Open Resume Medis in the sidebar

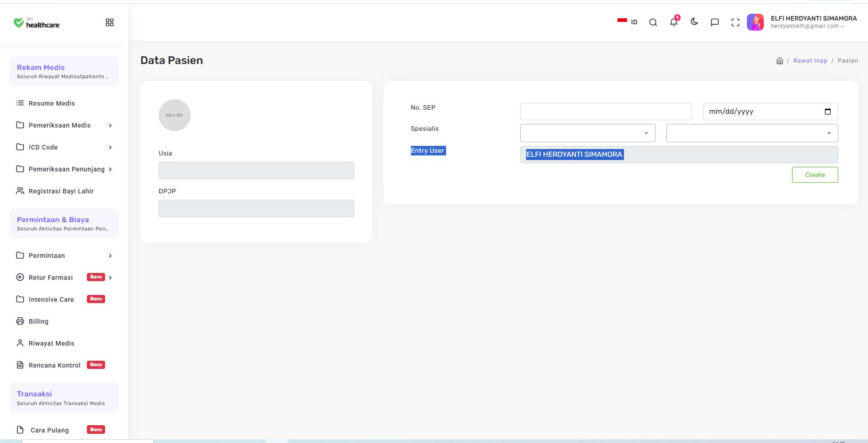tap(64, 103)
